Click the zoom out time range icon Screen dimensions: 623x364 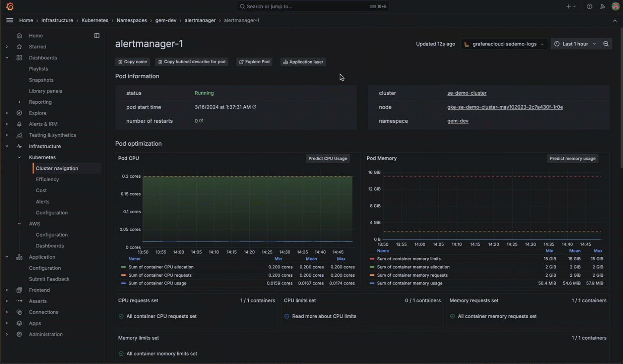[x=606, y=44]
